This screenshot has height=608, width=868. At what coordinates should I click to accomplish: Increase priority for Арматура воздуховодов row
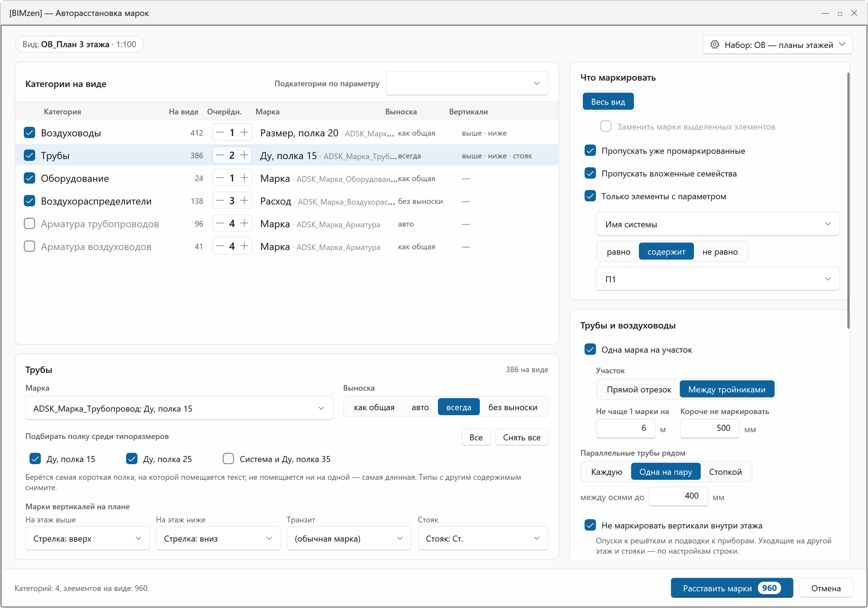click(244, 246)
